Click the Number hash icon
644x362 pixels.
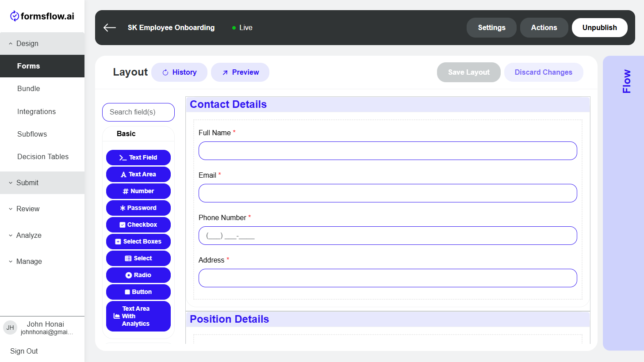[x=126, y=191]
